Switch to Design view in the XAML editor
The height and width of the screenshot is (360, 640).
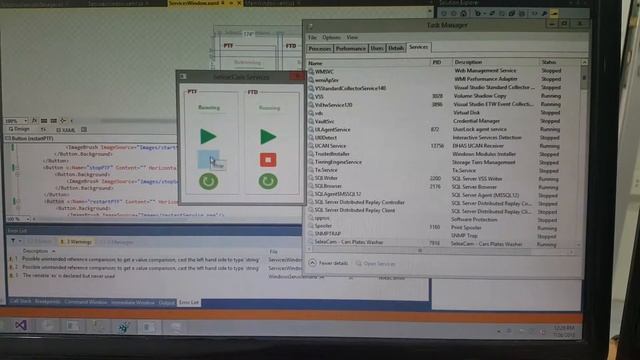click(x=20, y=129)
